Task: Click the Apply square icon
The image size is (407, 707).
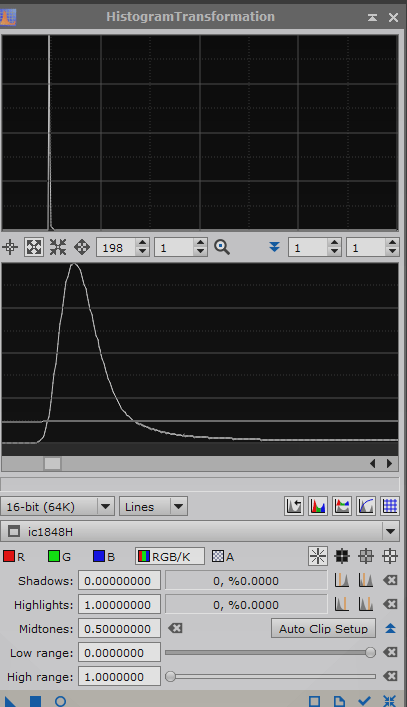Action: [35, 702]
